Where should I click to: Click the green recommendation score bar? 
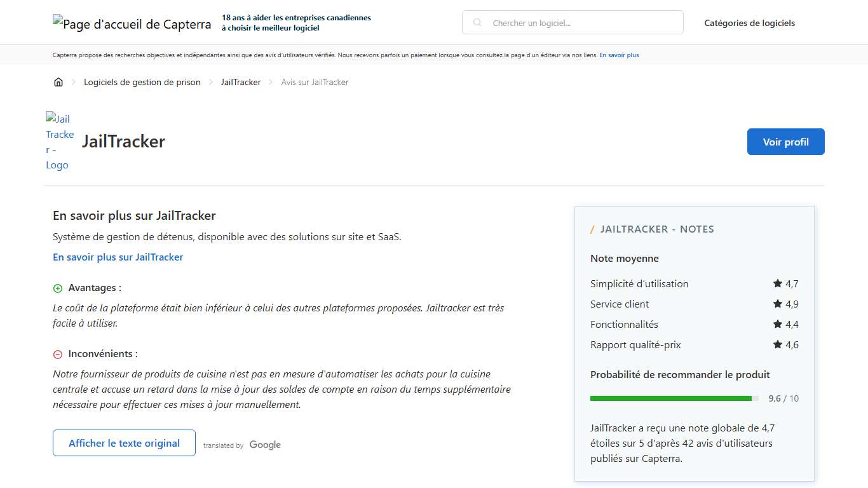click(x=672, y=398)
